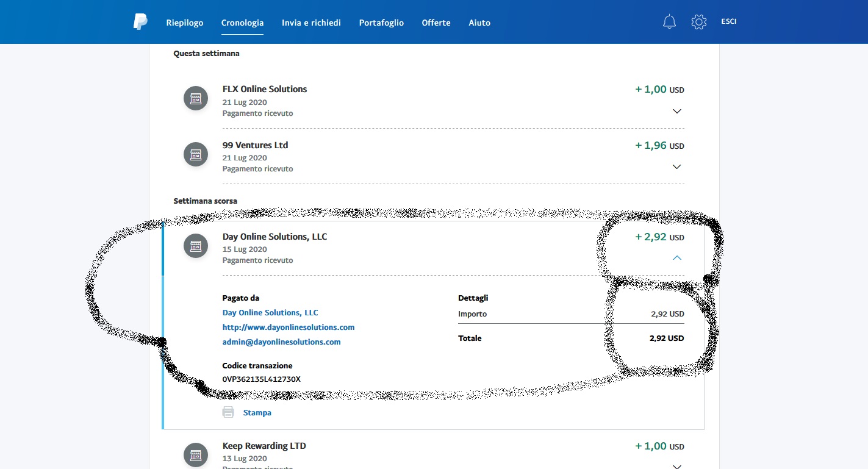Log out with the ESCI button
Viewport: 868px width, 469px height.
point(729,21)
